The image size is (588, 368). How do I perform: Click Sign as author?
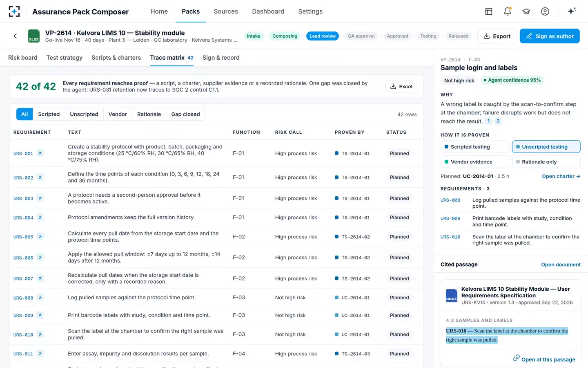[x=550, y=36]
